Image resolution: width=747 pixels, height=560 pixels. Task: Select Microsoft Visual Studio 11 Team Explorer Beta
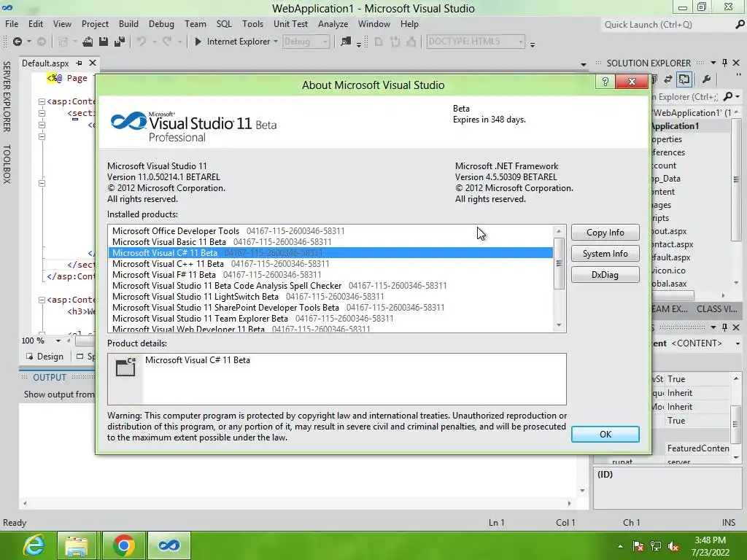pyautogui.click(x=330, y=319)
